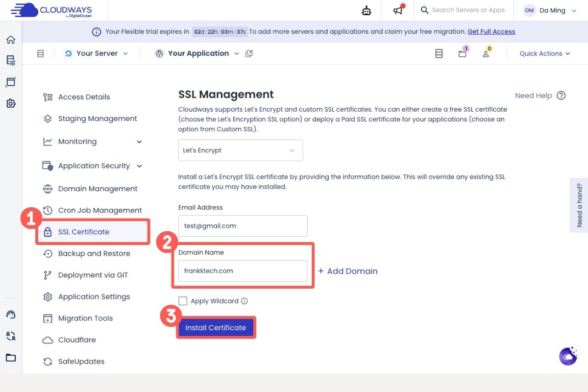Click the server stack icon near Quick Actions
588x392 pixels.
tap(439, 53)
